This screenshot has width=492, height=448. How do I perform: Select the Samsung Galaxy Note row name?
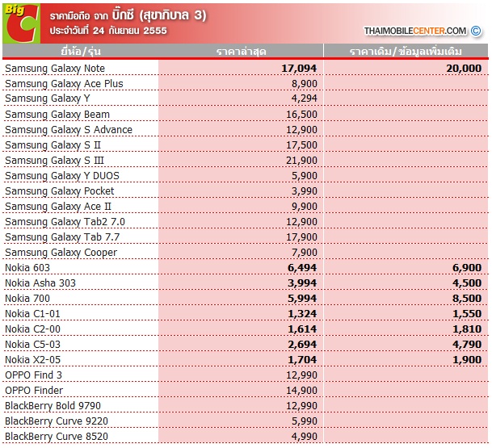click(x=55, y=69)
